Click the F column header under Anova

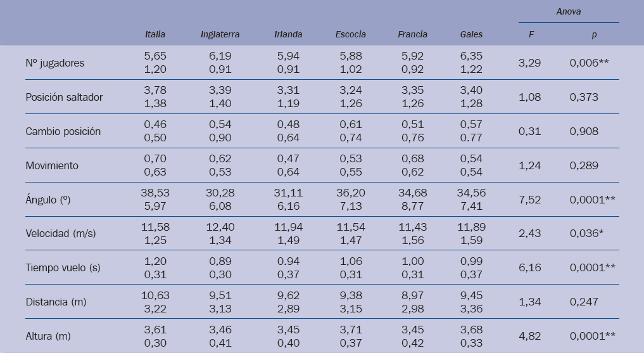(530, 34)
